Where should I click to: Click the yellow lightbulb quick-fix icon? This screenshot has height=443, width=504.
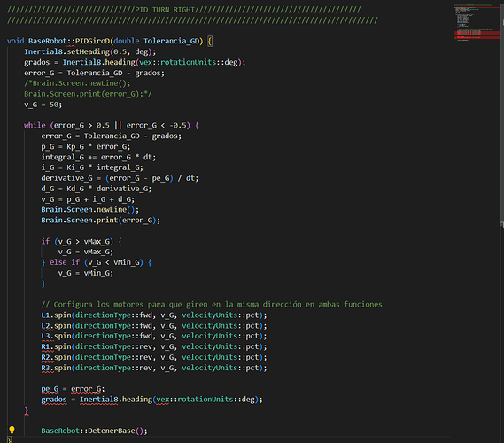12,430
